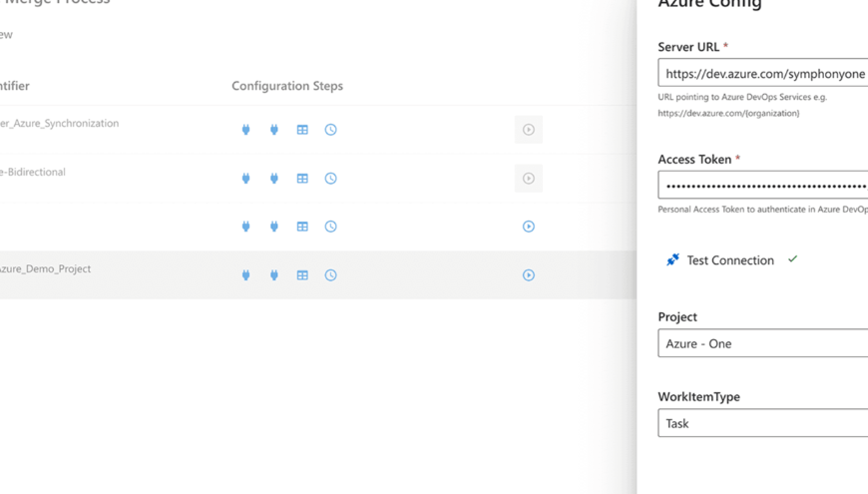This screenshot has height=494, width=868.
Task: Open table icon in Azure_Demo_Project row
Action: (x=302, y=275)
